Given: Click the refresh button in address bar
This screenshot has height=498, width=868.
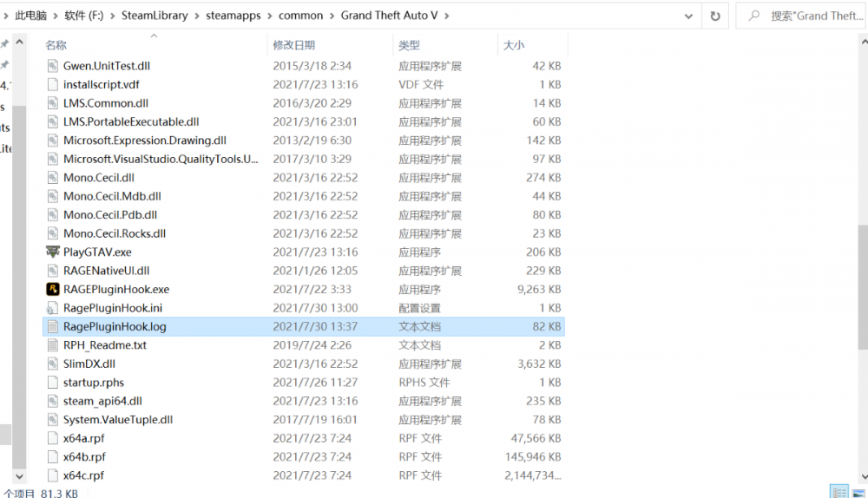Looking at the screenshot, I should (715, 16).
